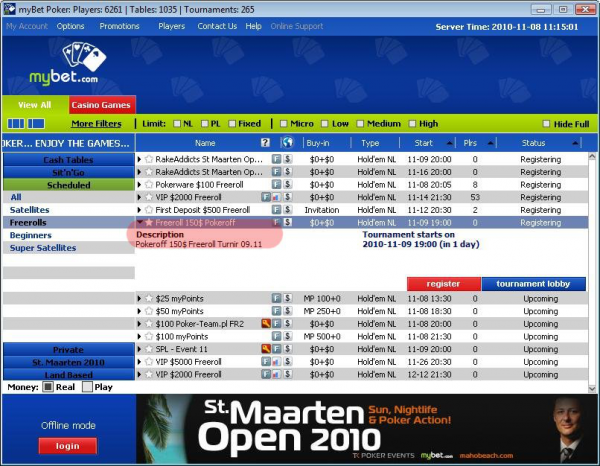This screenshot has height=466, width=600.
Task: Click the question mark column header icon
Action: click(265, 143)
